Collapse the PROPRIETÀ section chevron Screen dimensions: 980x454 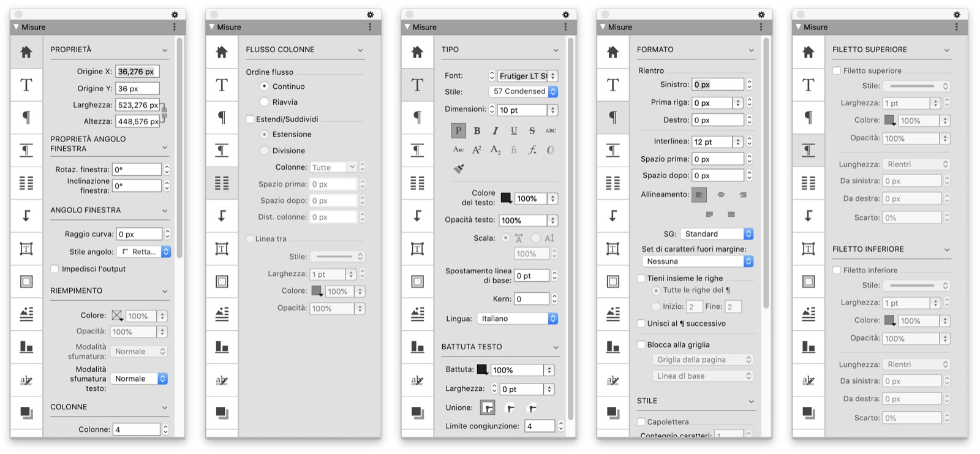[165, 50]
